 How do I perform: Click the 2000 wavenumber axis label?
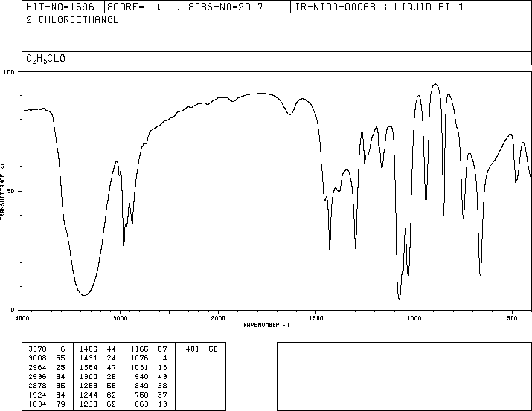coord(218,318)
